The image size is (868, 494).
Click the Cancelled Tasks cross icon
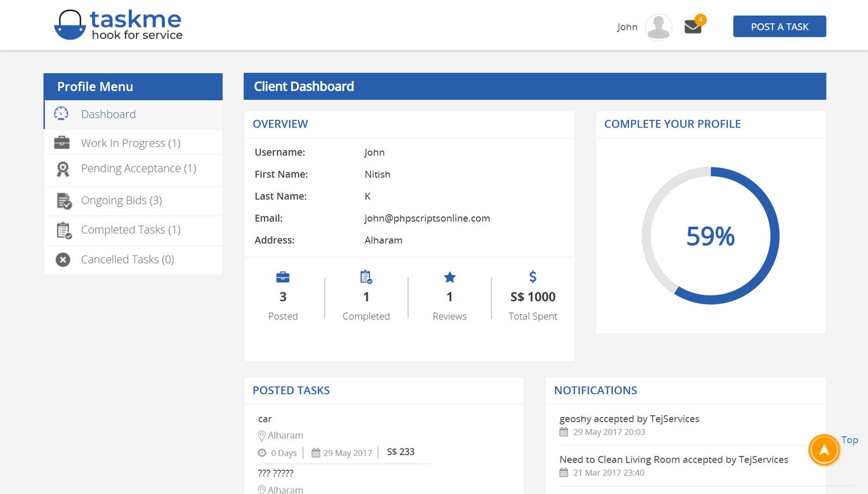pos(63,260)
